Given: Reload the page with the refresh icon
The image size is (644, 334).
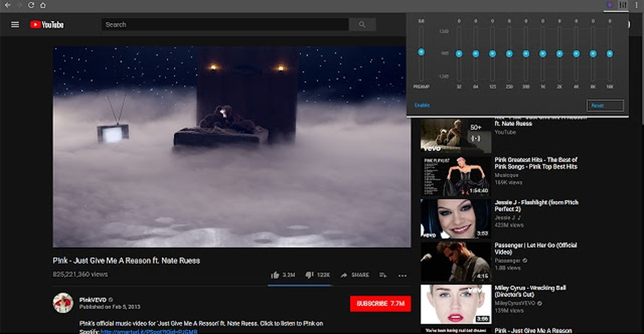Looking at the screenshot, I should tap(31, 5).
